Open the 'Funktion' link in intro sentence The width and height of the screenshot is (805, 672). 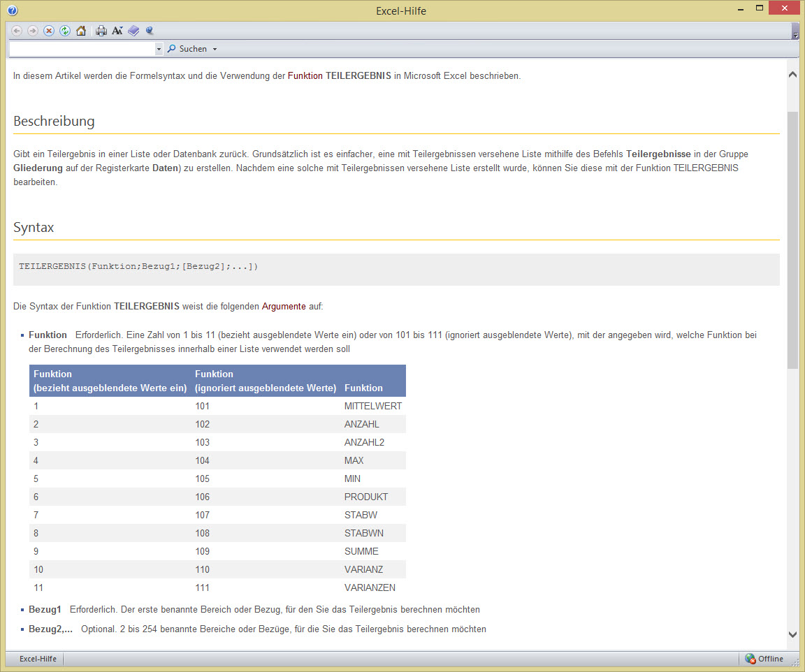[305, 76]
